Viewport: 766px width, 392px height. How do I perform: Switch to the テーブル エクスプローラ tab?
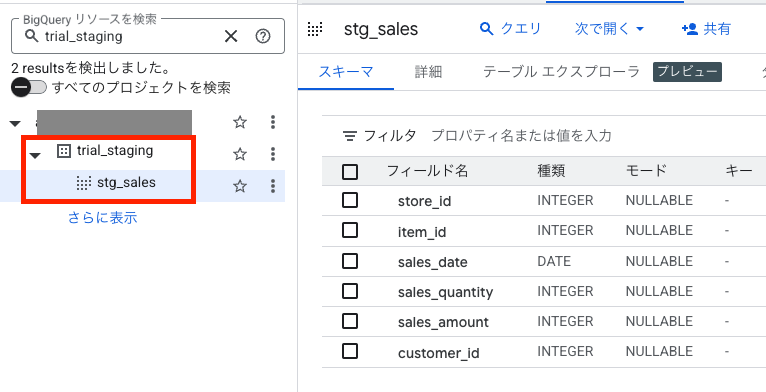click(x=561, y=72)
